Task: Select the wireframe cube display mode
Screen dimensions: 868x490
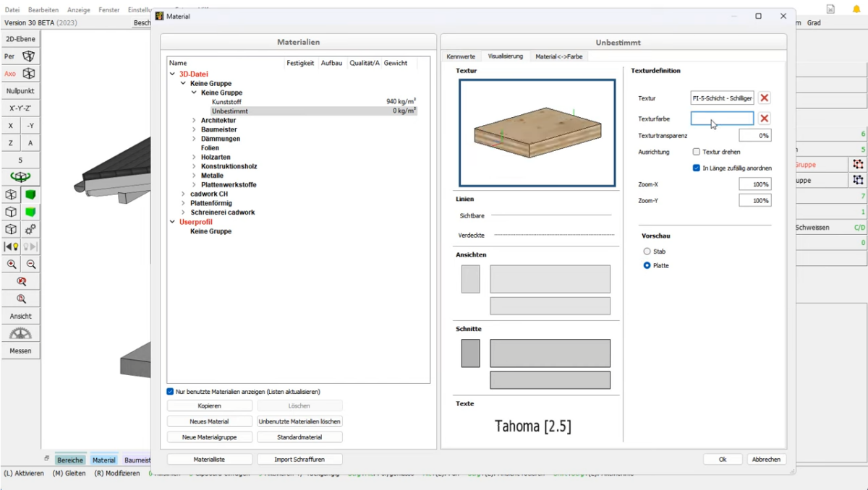Action: point(12,194)
